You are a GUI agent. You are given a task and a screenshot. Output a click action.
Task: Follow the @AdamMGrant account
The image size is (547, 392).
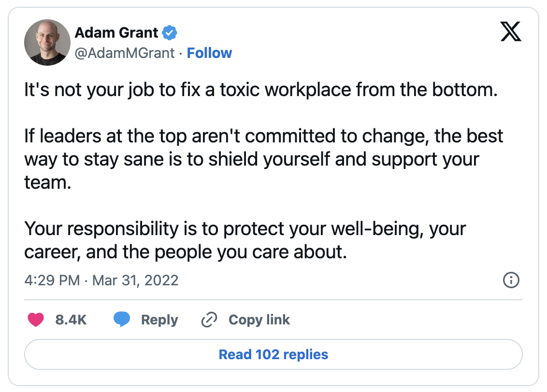(209, 53)
